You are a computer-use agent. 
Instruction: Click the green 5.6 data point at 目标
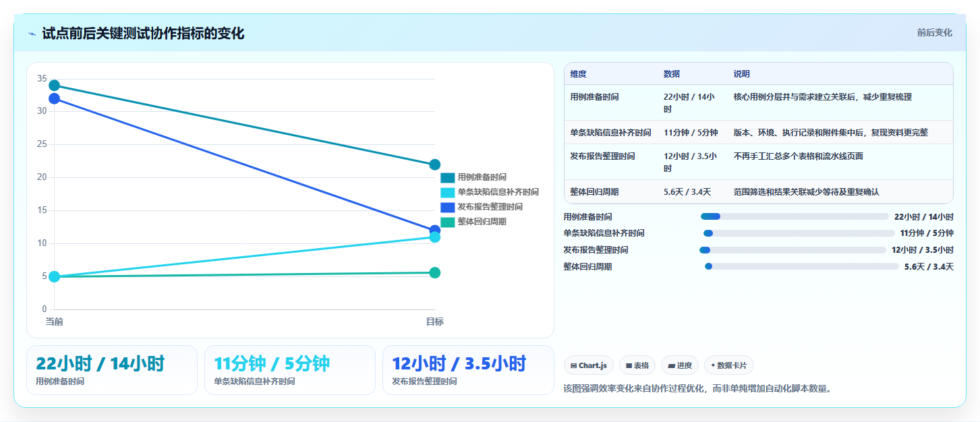[435, 273]
